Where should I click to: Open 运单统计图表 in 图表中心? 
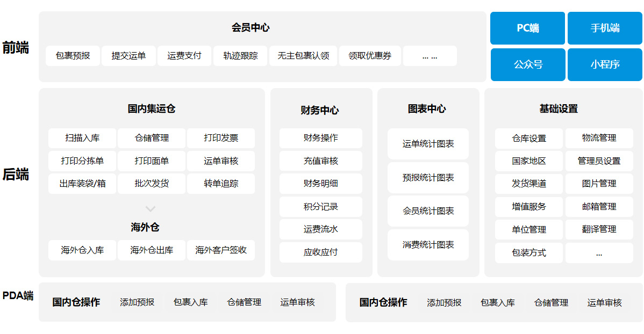[428, 144]
